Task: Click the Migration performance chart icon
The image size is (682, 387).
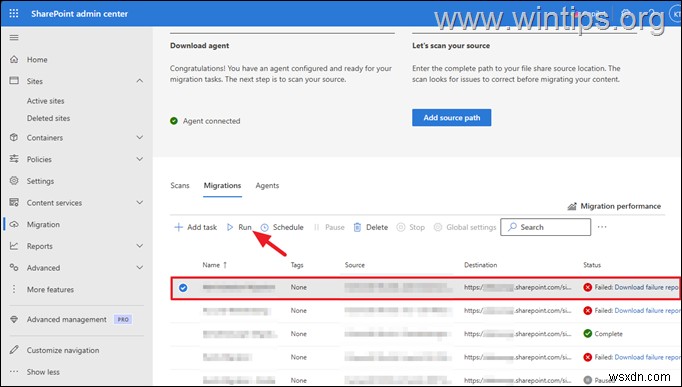Action: (x=572, y=206)
